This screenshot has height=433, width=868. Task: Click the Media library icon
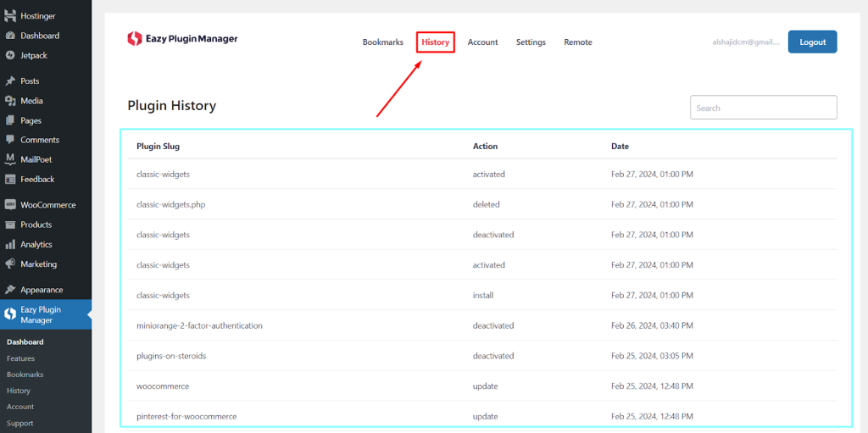10,101
